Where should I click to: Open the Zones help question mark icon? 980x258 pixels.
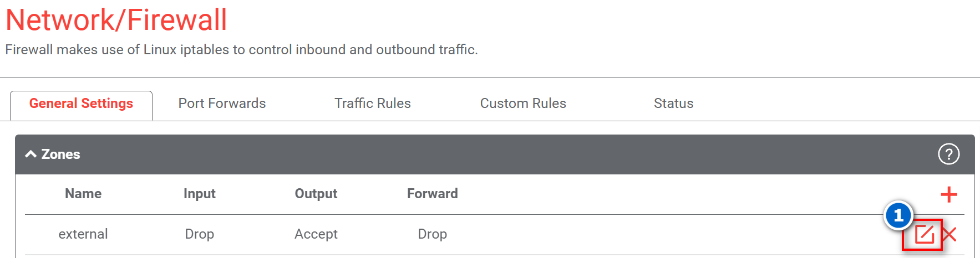[948, 154]
